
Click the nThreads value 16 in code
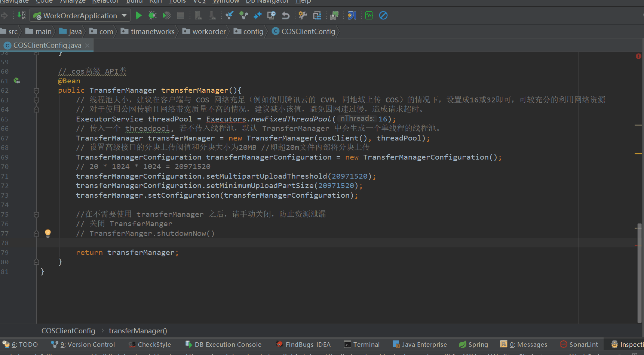click(x=383, y=119)
